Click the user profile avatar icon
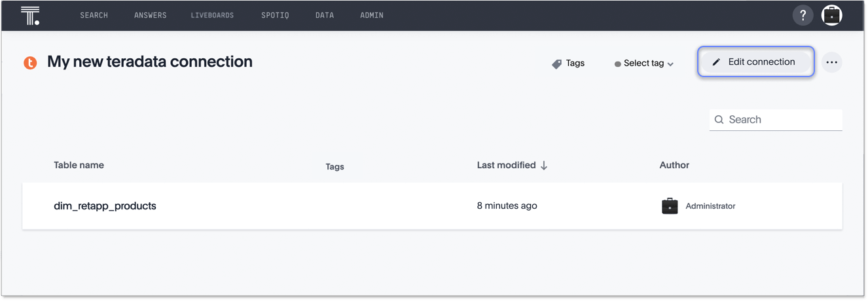This screenshot has height=301, width=868. pos(831,15)
